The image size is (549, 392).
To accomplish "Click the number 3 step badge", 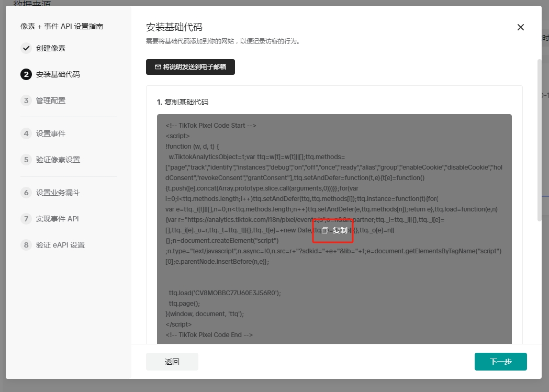I will click(x=26, y=101).
